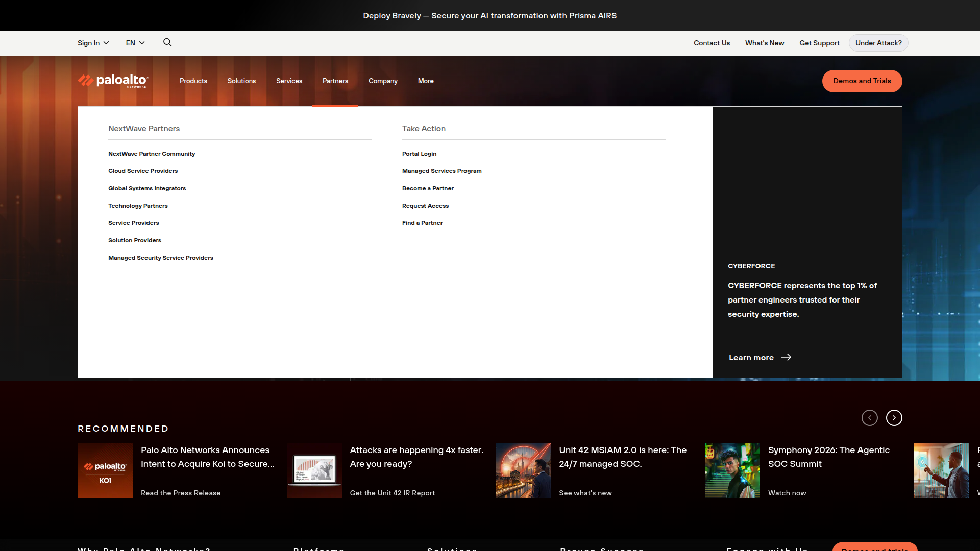The width and height of the screenshot is (980, 551).
Task: Click Palo Alto Networks Announces Koi headline
Action: click(x=208, y=457)
